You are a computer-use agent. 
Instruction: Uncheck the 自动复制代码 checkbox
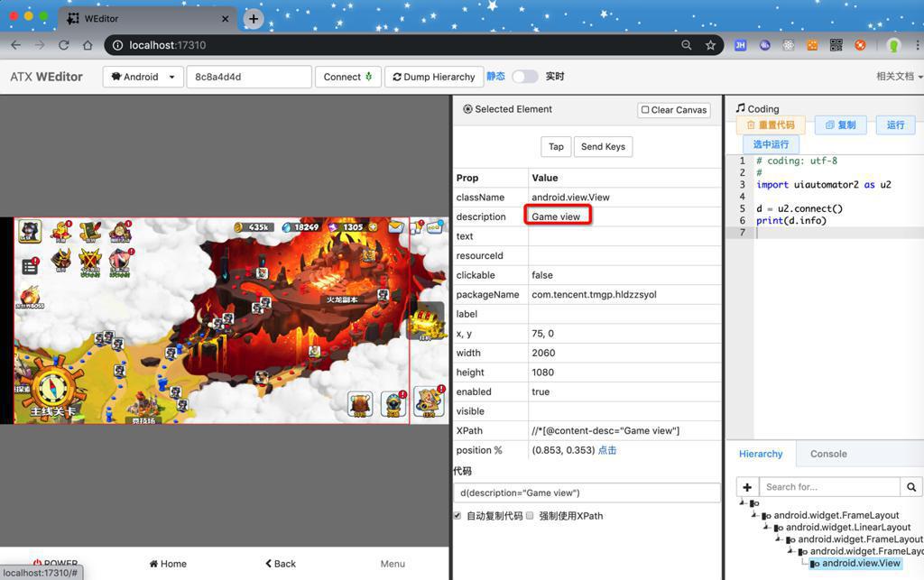(x=457, y=516)
